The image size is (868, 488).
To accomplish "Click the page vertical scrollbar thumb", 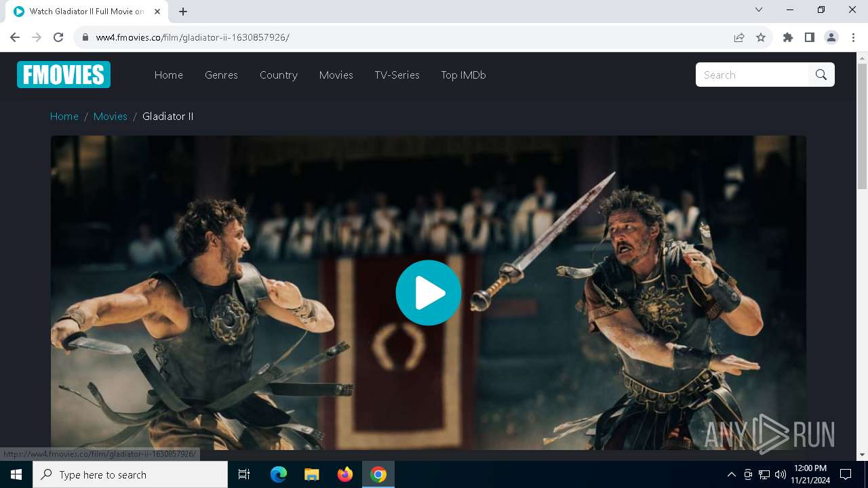I will pyautogui.click(x=863, y=126).
